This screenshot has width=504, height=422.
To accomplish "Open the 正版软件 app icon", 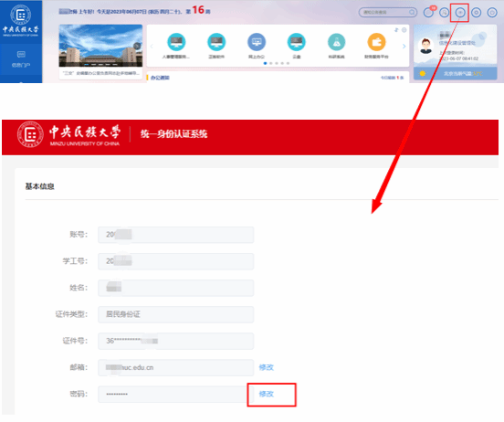I will click(216, 42).
